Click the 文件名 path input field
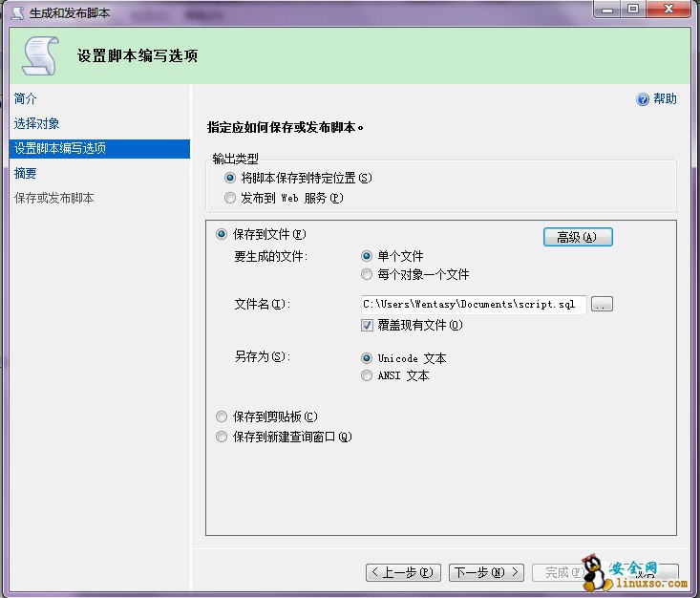The image size is (700, 598). point(472,304)
